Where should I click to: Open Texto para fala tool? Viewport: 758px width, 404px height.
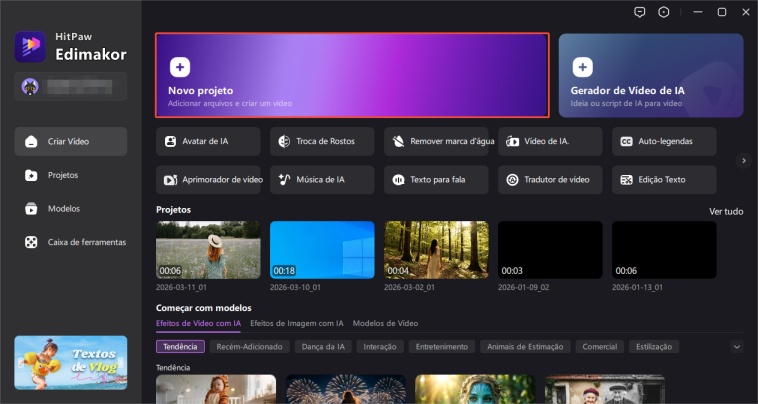point(436,180)
